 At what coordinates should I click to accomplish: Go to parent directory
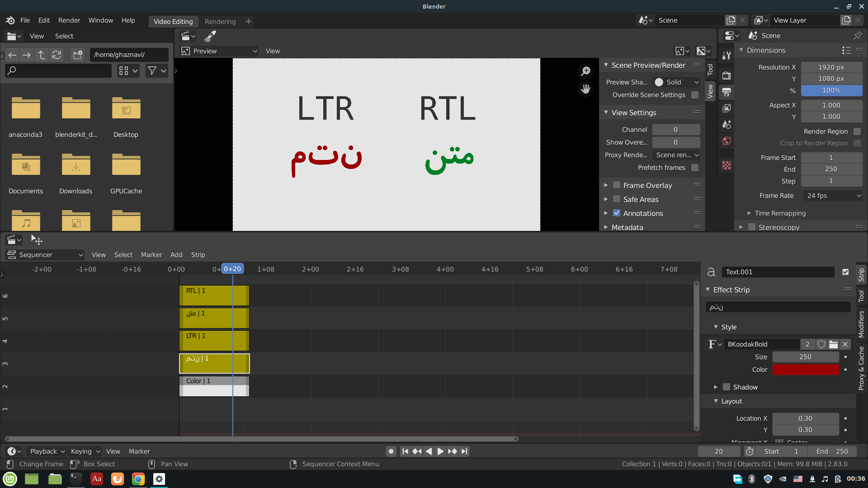[42, 55]
